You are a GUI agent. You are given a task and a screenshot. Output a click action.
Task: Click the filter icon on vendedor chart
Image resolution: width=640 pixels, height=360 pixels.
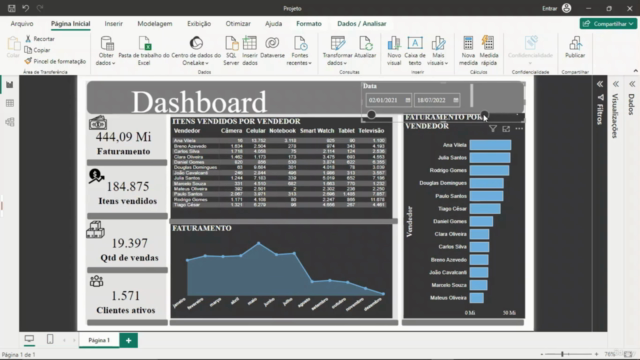point(493,129)
